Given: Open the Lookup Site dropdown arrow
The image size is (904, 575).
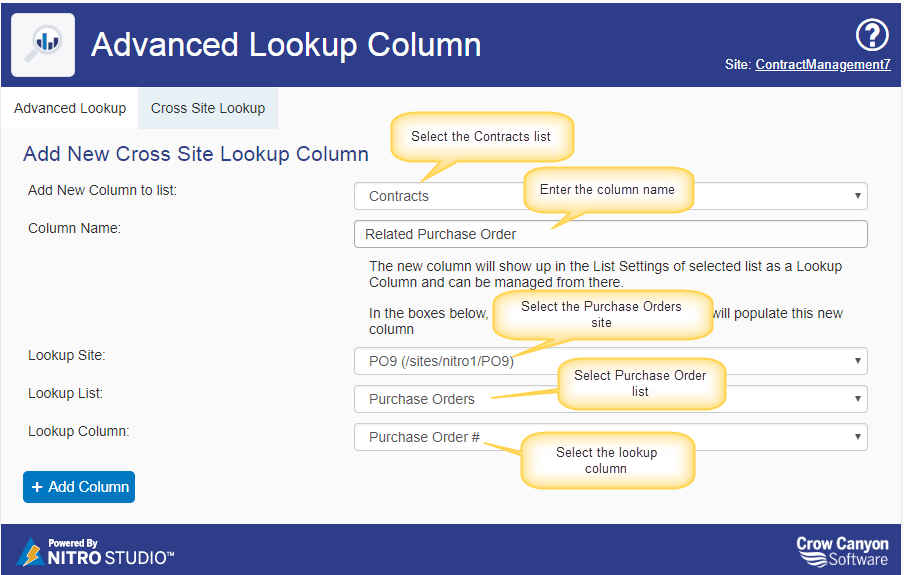Looking at the screenshot, I should [857, 361].
